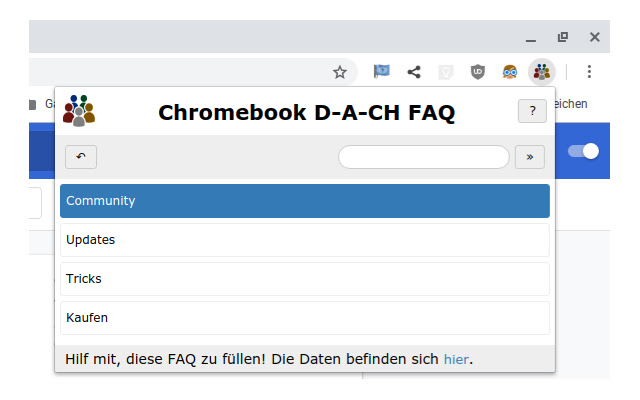640x400 pixels.
Task: Open the uBlock Origin shield icon
Action: pyautogui.click(x=478, y=72)
